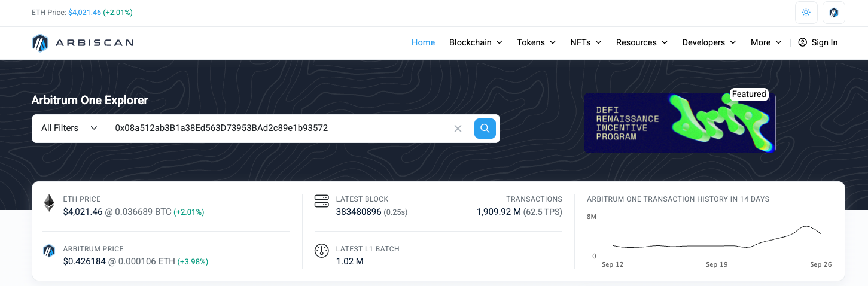Open latest block 383480896 link
Screen dimensions: 868x286
click(358, 212)
